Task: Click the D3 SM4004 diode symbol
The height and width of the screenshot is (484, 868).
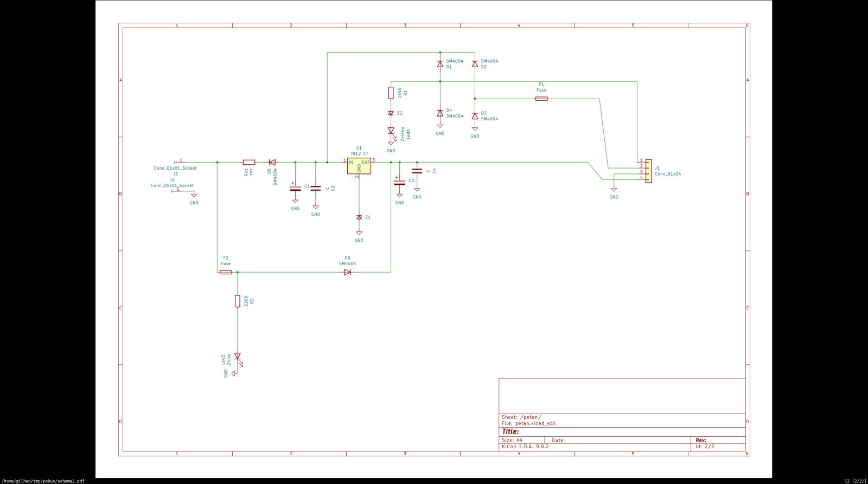Action: coord(475,116)
